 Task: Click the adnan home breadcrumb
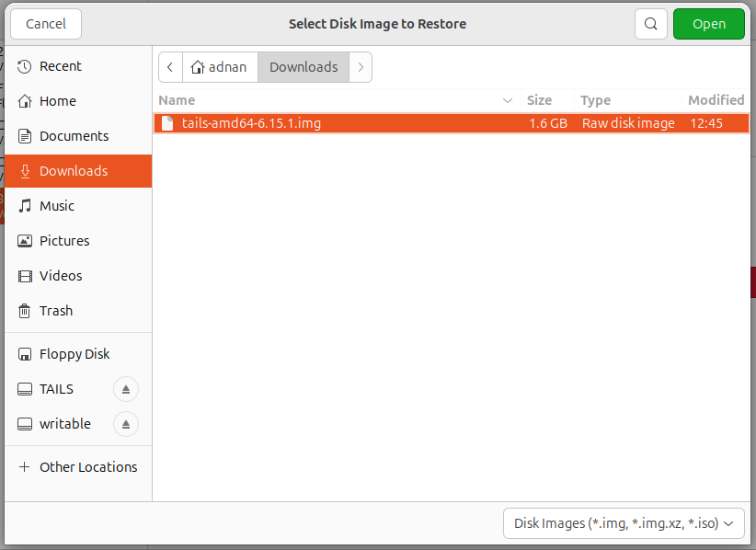point(220,67)
